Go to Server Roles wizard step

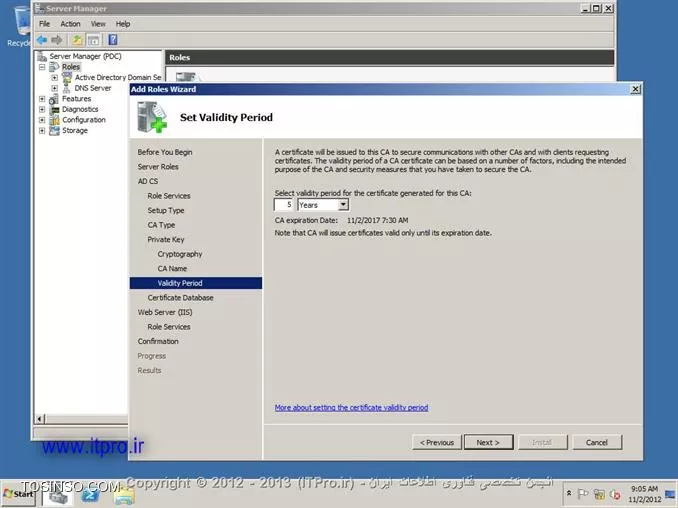pos(158,166)
